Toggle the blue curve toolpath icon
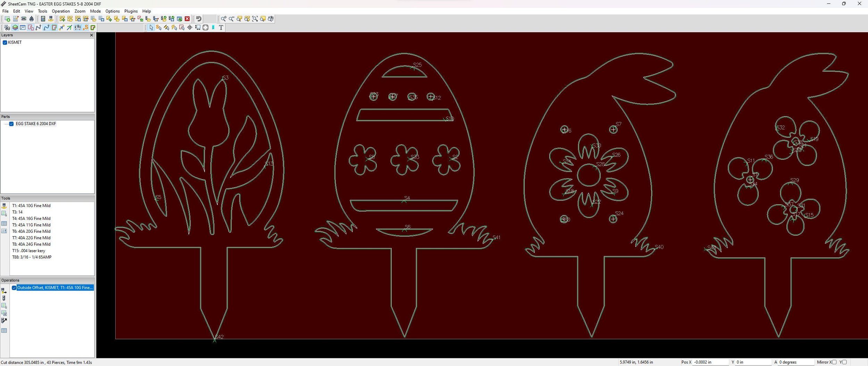 click(46, 27)
